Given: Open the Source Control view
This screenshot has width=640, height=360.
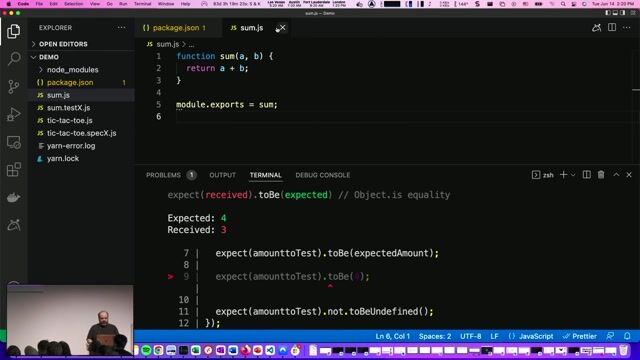Looking at the screenshot, I should click(13, 87).
